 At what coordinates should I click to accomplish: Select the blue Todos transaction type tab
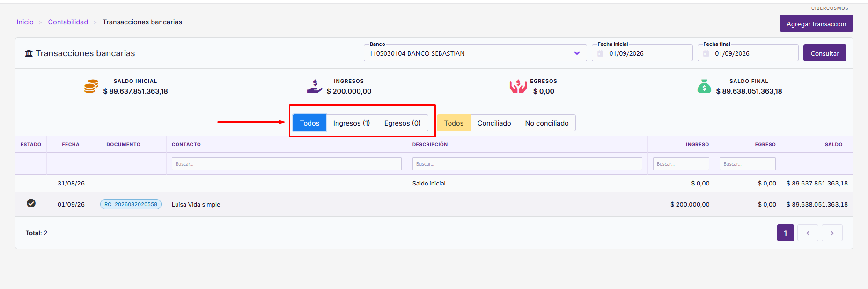(309, 123)
